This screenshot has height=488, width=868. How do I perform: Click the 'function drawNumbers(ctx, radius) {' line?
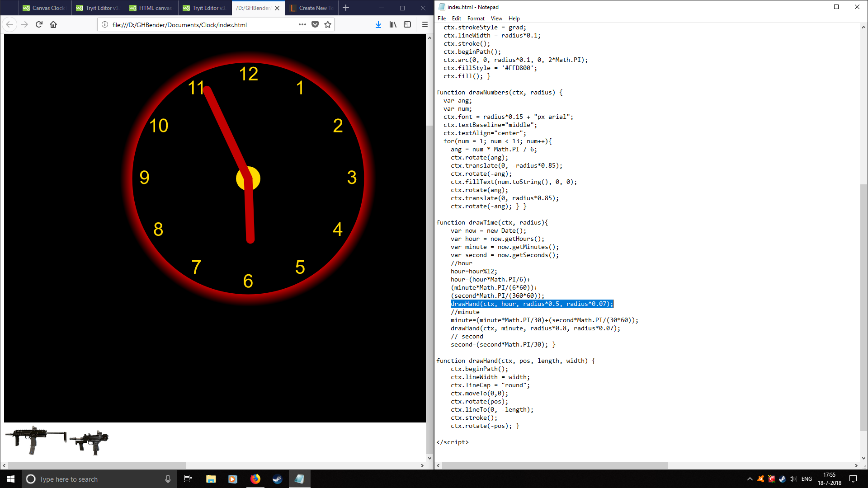(x=499, y=92)
